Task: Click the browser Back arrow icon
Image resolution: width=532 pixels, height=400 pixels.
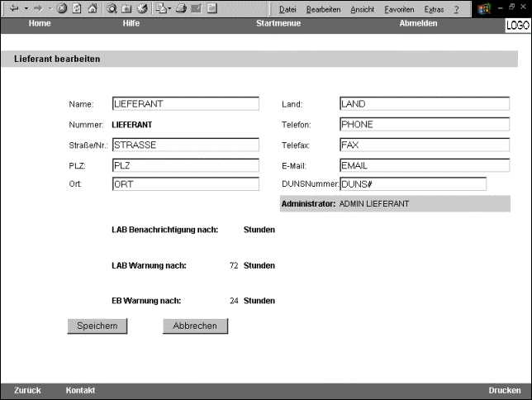Action: tap(14, 8)
